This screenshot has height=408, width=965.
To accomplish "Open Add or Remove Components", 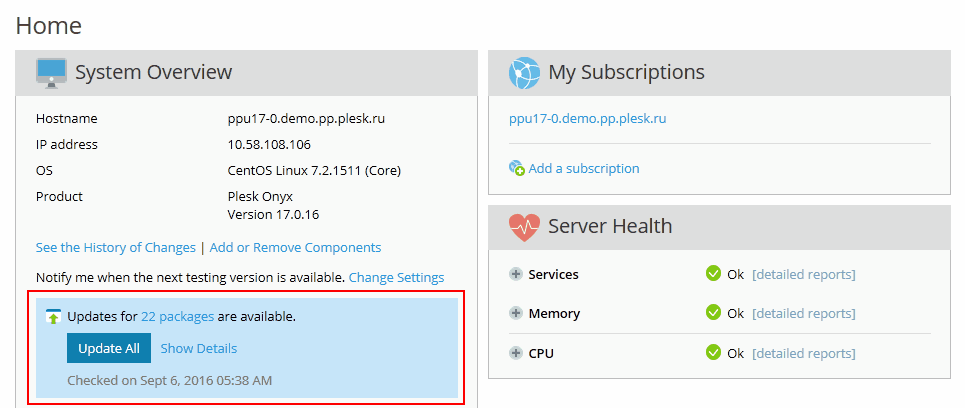I will [x=295, y=247].
